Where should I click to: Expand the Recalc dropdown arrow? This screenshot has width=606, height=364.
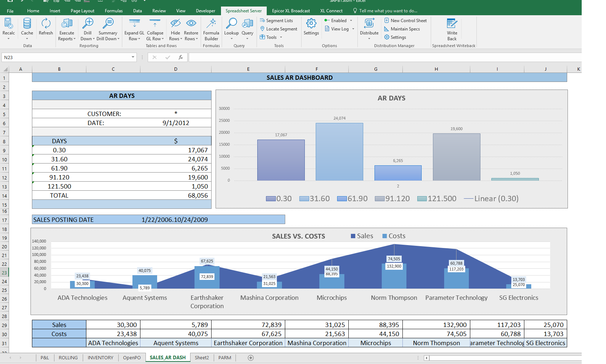pyautogui.click(x=8, y=39)
